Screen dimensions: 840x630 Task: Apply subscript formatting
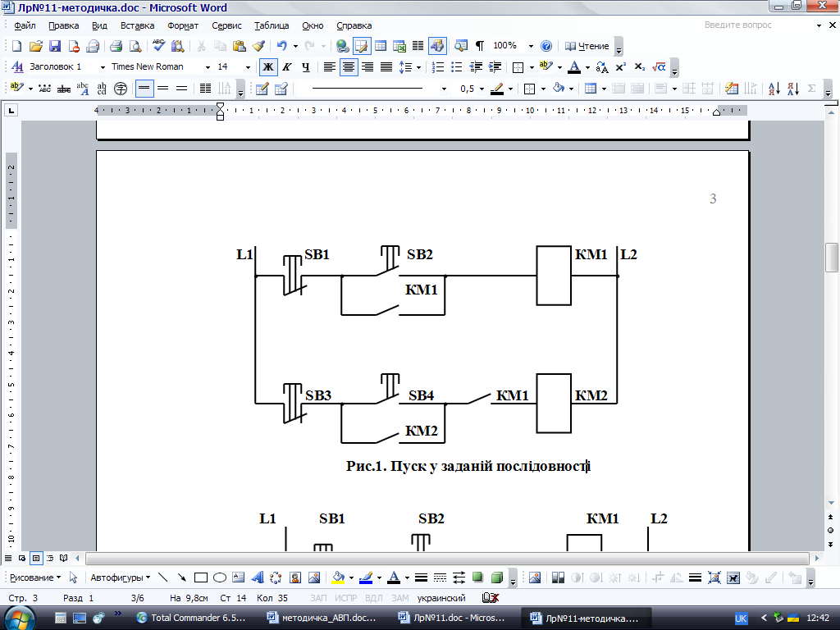(639, 67)
